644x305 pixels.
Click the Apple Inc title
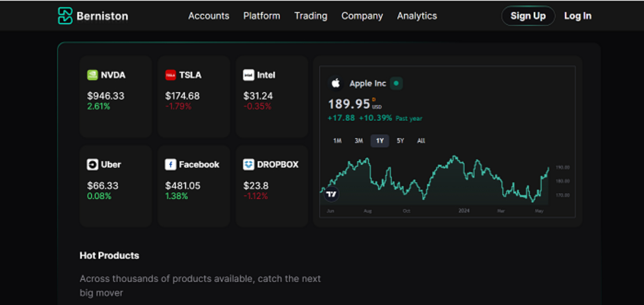368,83
